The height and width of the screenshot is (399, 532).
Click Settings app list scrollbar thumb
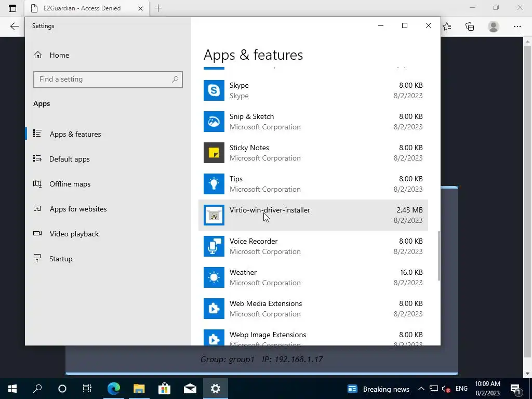pos(439,256)
